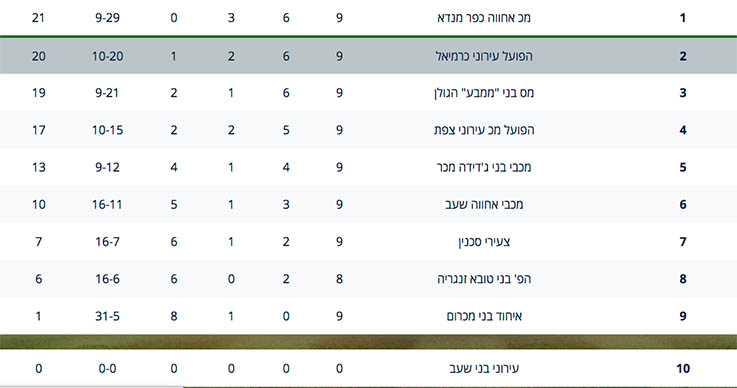
Task: Click 21 points value of top team
Action: [x=39, y=18]
